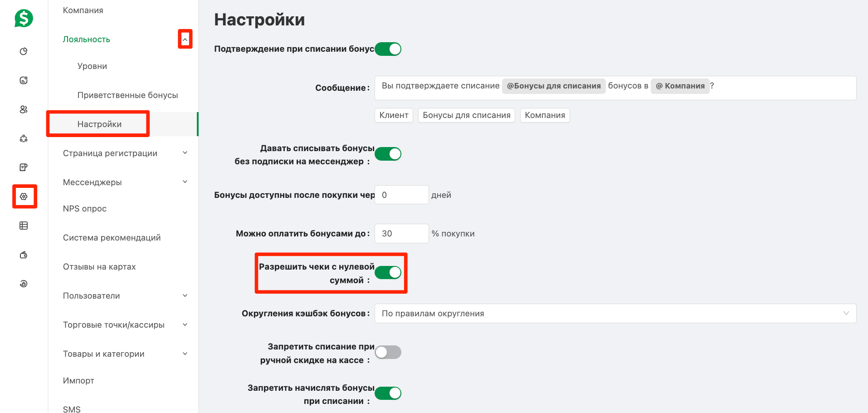
Task: Open the segments circles icon
Action: pyautogui.click(x=24, y=138)
